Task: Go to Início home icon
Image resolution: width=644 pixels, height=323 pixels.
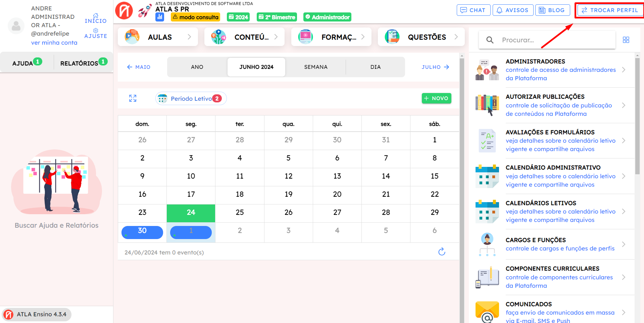Action: [x=96, y=16]
